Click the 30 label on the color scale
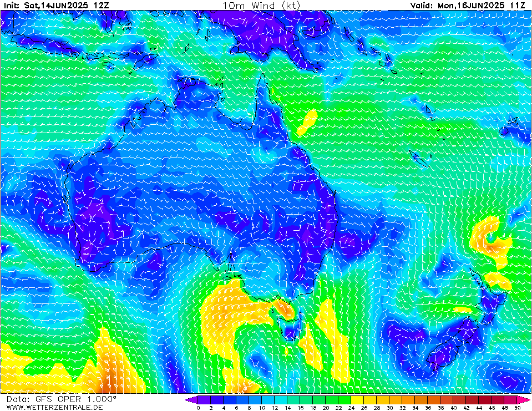Viewport: 532px width, 411px height. [390, 408]
